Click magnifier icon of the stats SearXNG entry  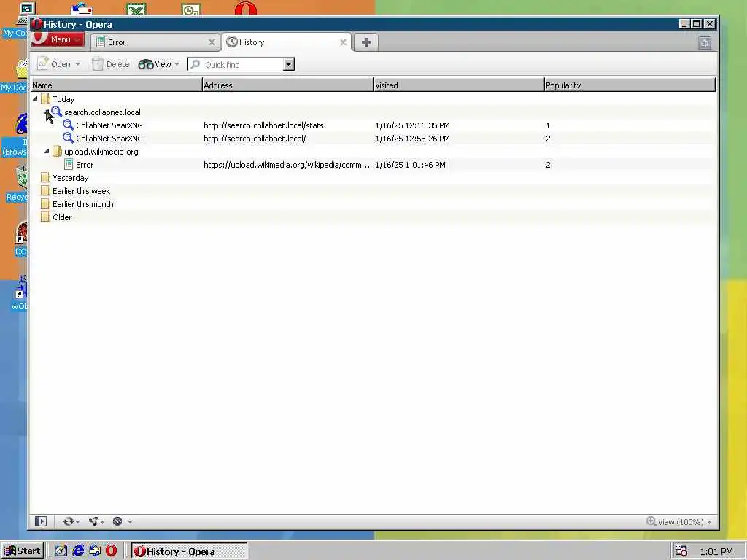(68, 125)
